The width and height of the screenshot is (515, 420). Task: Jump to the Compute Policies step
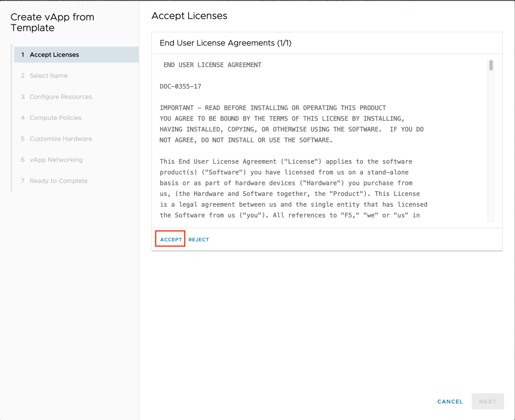pyautogui.click(x=55, y=118)
